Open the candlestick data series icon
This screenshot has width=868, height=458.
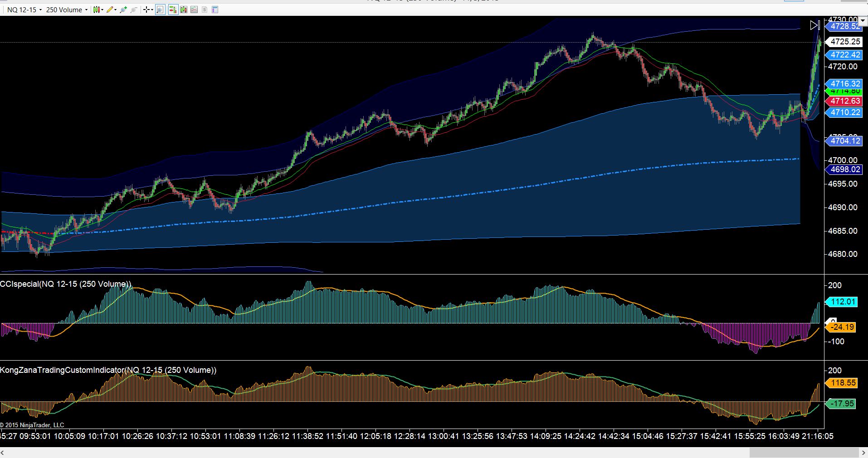coord(184,10)
